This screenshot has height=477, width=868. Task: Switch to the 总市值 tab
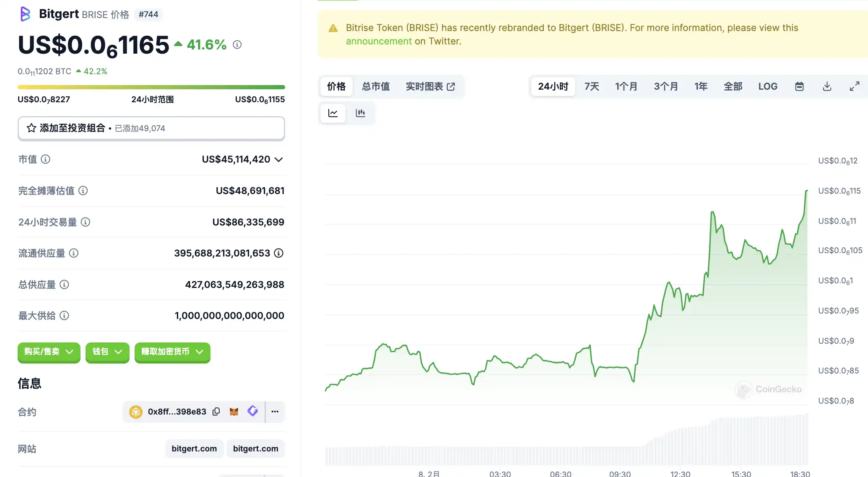point(376,86)
